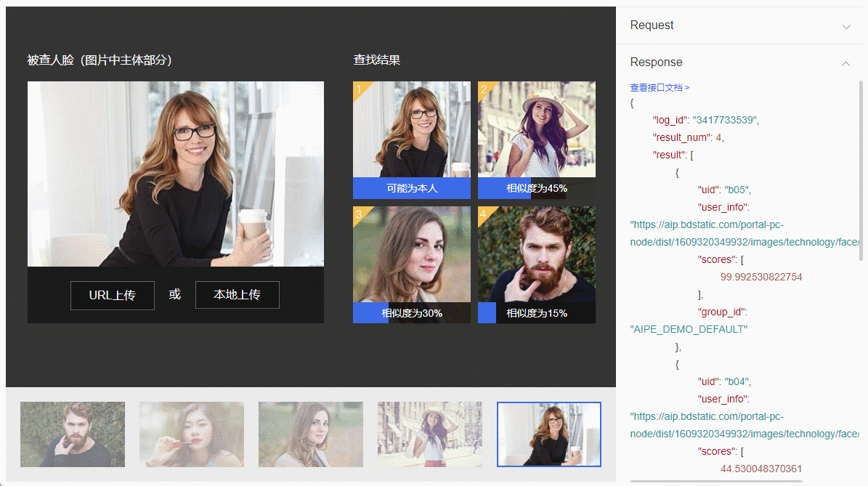
Task: Collapse the Response section chevron
Action: (846, 64)
